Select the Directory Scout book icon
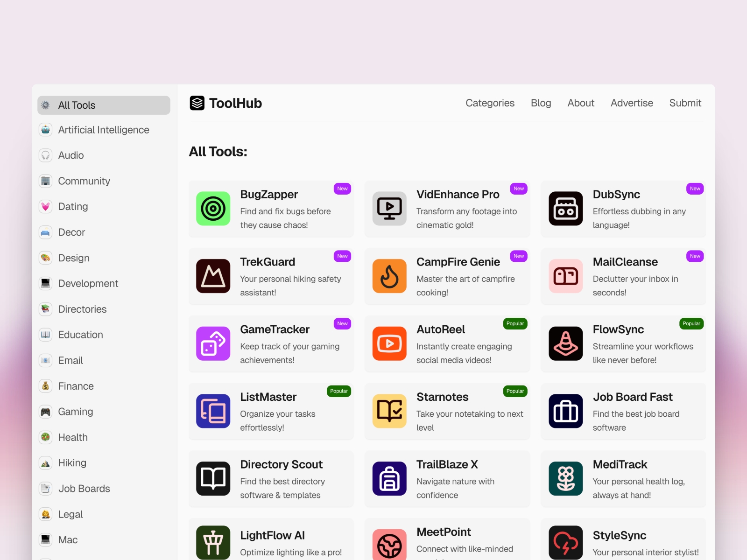This screenshot has height=560, width=747. tap(213, 479)
